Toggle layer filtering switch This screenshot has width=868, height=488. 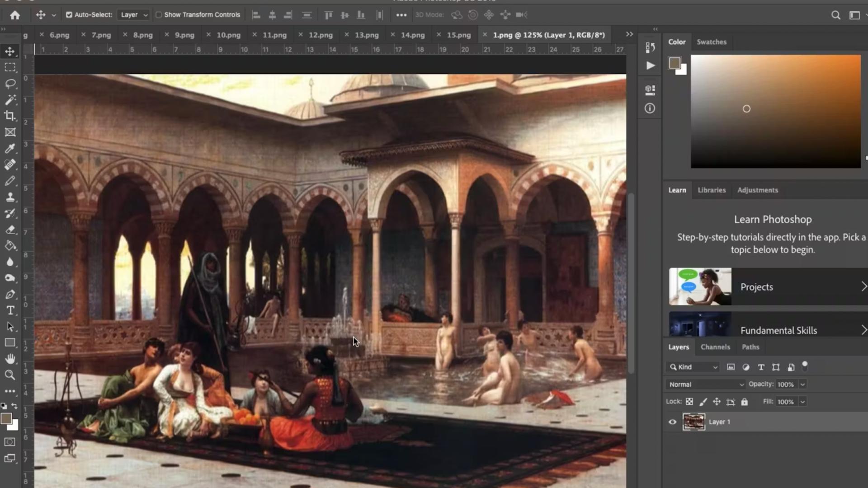tap(805, 366)
